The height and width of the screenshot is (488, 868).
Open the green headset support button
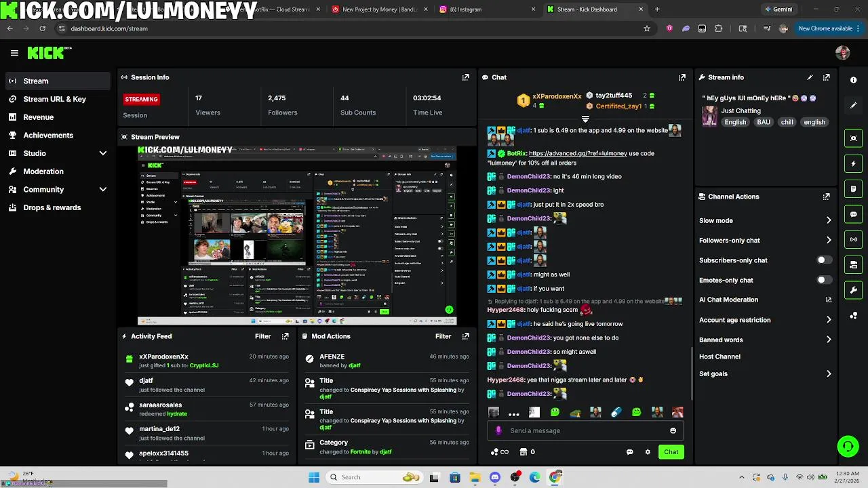coord(848,446)
